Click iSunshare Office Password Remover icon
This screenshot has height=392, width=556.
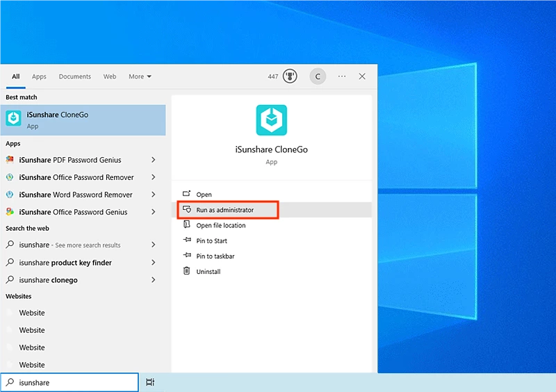(10, 177)
